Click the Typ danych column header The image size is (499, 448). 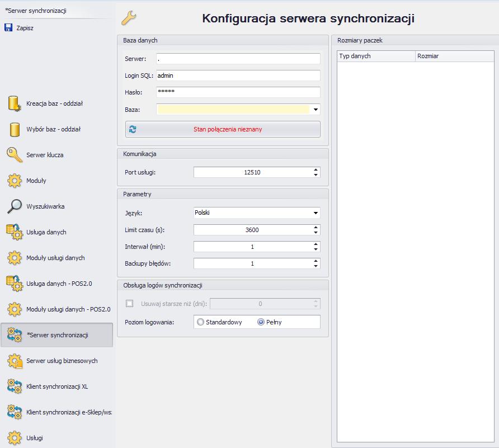(376, 56)
